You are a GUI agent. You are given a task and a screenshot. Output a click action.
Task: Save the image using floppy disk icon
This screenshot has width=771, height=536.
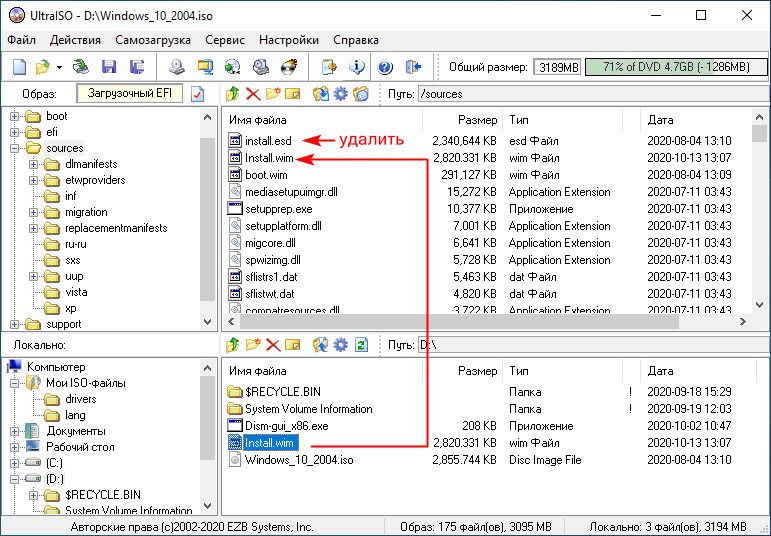coord(109,67)
